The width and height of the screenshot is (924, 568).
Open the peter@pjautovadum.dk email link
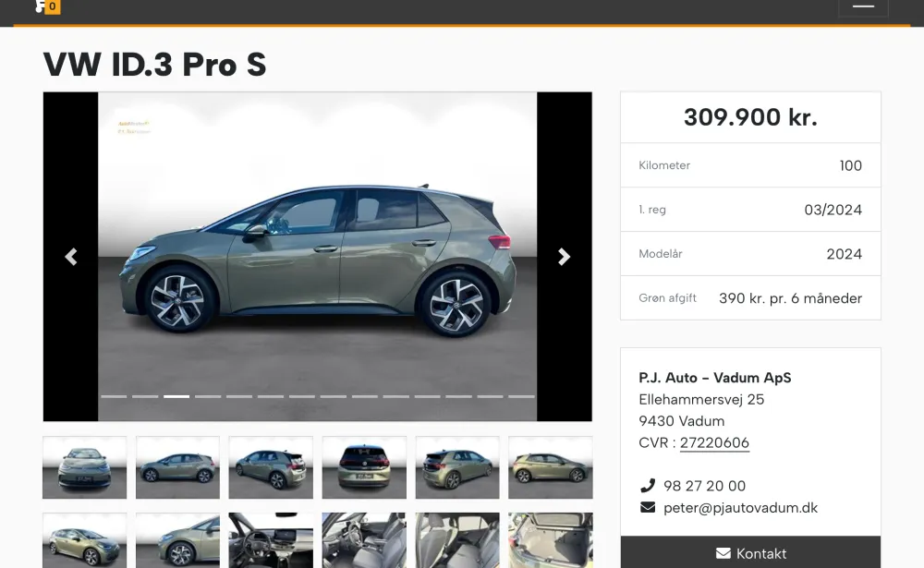741,508
